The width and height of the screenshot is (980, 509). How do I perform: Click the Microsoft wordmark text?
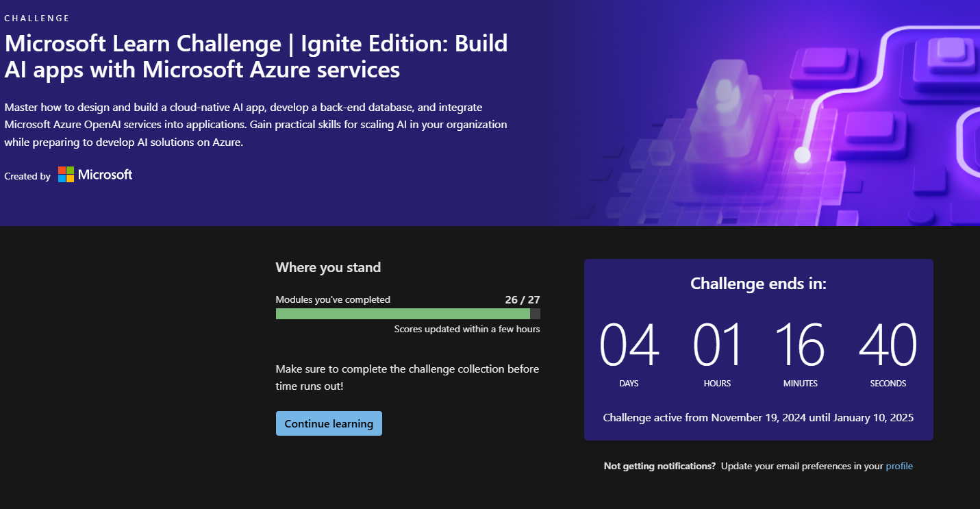coord(105,175)
